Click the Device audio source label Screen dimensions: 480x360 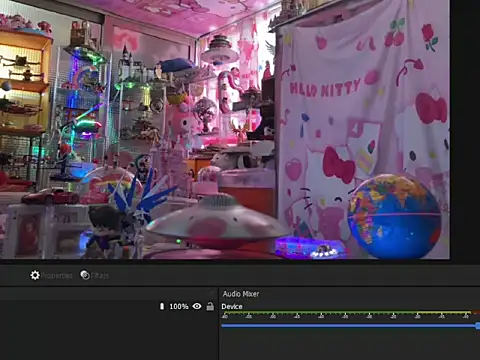(232, 307)
